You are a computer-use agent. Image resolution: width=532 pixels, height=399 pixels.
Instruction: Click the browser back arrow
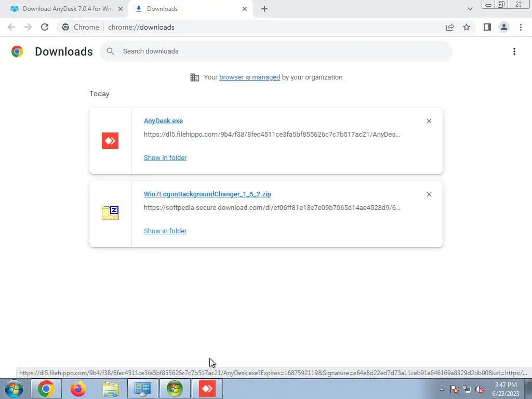[11, 27]
